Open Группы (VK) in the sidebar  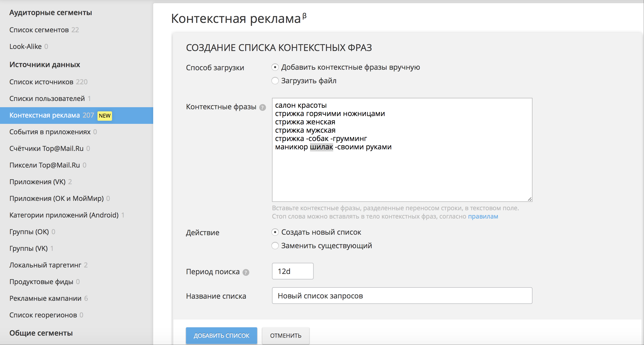[x=28, y=248]
